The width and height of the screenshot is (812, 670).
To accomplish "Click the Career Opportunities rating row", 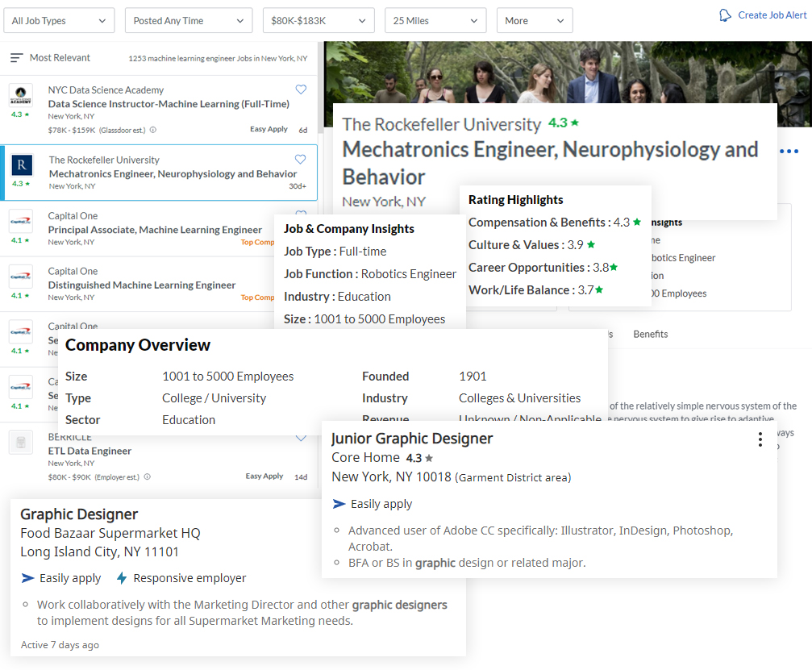I will pos(543,268).
